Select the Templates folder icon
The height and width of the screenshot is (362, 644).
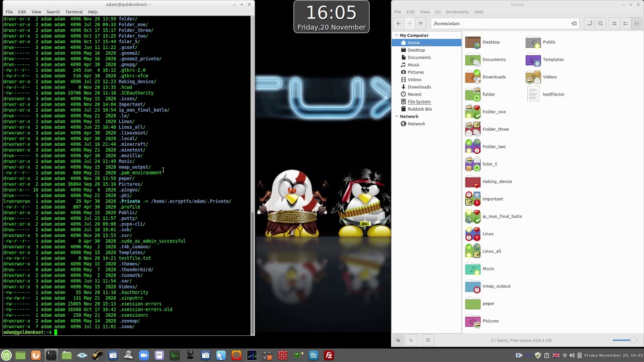click(x=533, y=59)
